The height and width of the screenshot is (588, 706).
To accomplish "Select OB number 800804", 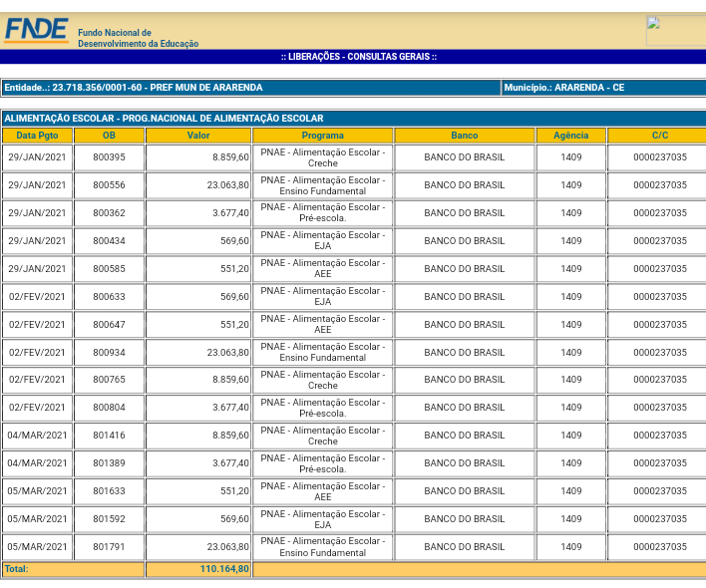I will click(109, 408).
